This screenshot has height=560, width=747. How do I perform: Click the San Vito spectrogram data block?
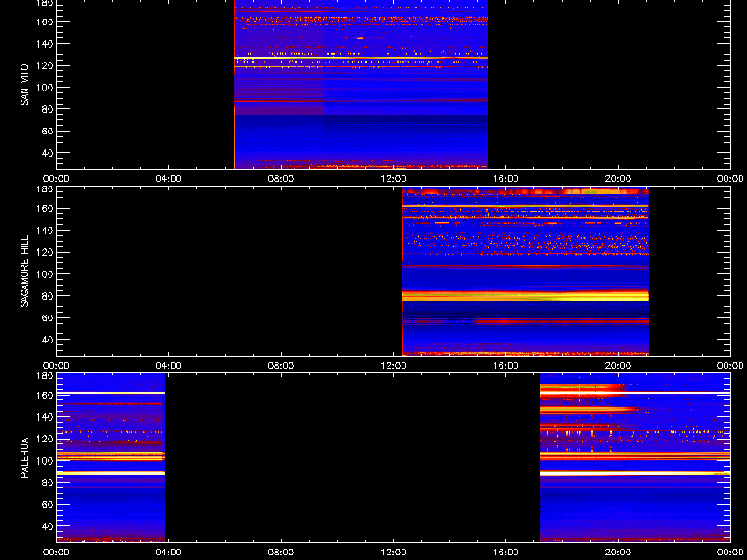[361, 84]
